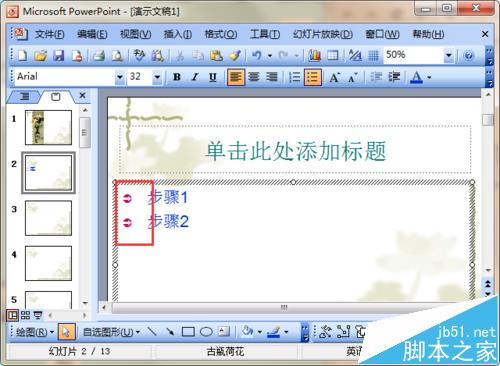
Task: Insert a text box from drawing toolbar
Action: point(224,332)
